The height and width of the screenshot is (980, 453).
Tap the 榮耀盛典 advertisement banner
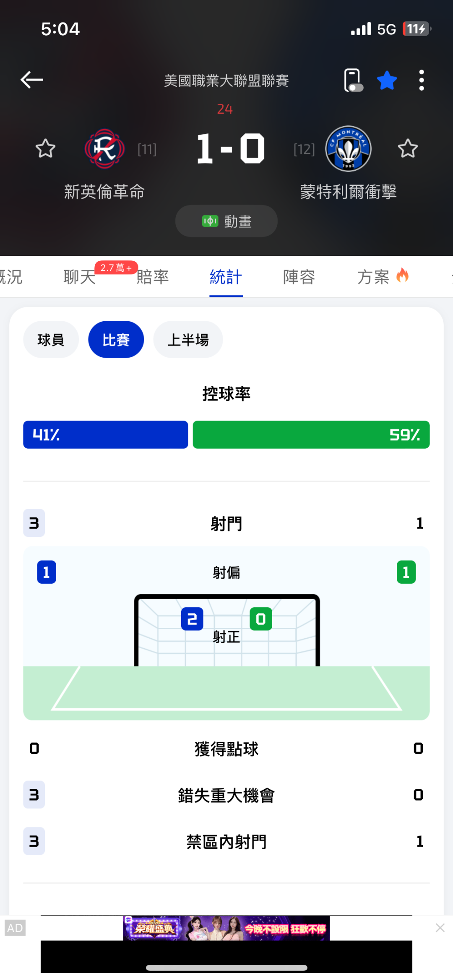click(x=226, y=928)
